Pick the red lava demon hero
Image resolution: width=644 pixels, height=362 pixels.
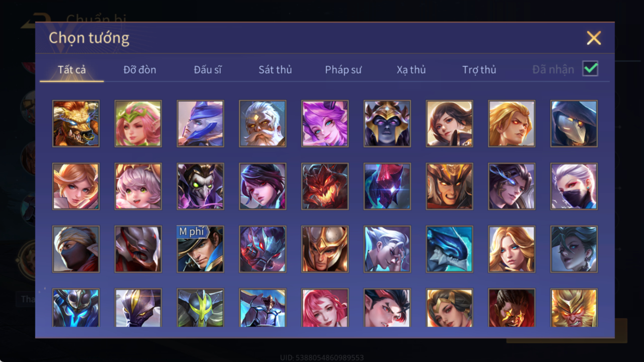[x=325, y=186]
